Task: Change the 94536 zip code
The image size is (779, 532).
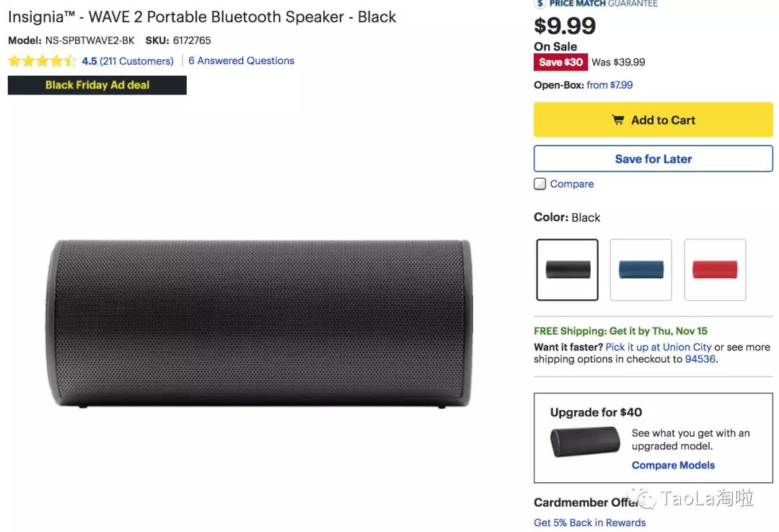Action: (x=700, y=359)
